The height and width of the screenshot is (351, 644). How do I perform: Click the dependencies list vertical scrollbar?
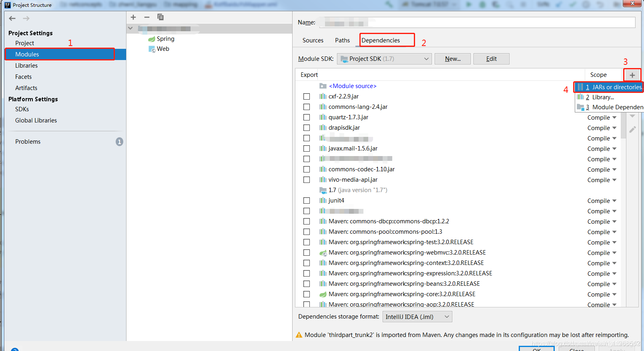[x=623, y=126]
